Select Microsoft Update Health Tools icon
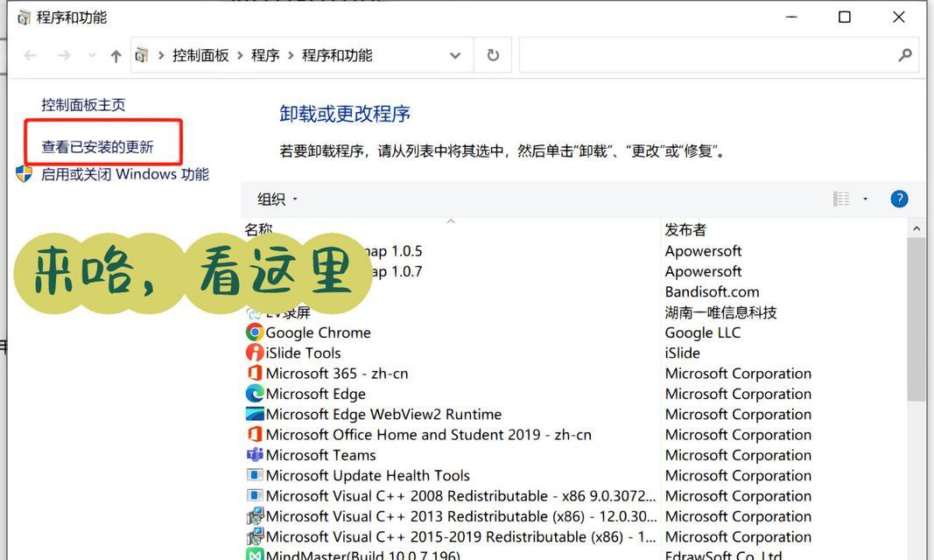The width and height of the screenshot is (934, 560). pos(255,475)
